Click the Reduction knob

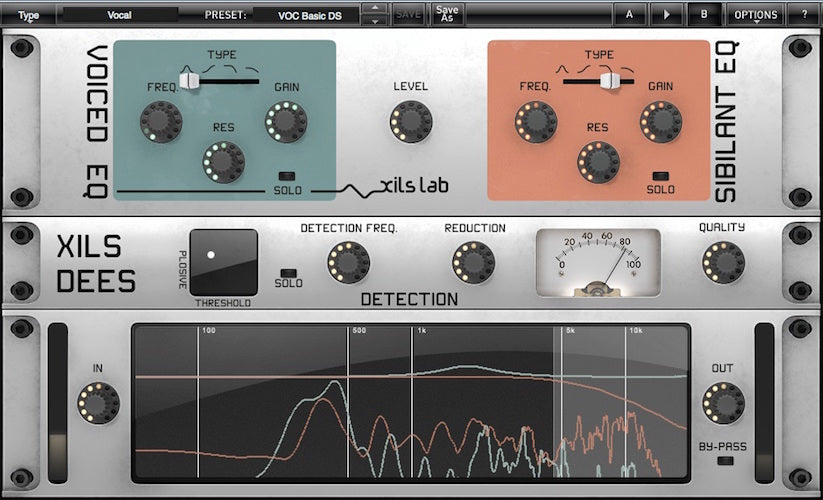(473, 262)
